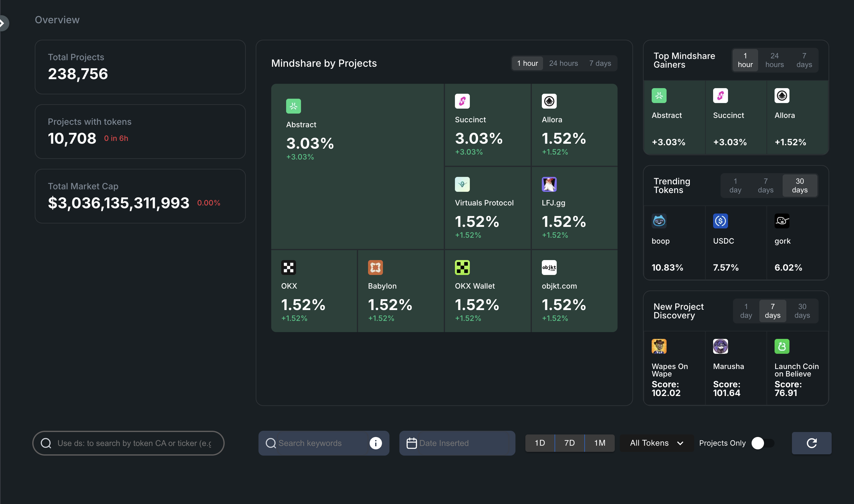
Task: Click the boop token icon
Action: click(x=659, y=221)
